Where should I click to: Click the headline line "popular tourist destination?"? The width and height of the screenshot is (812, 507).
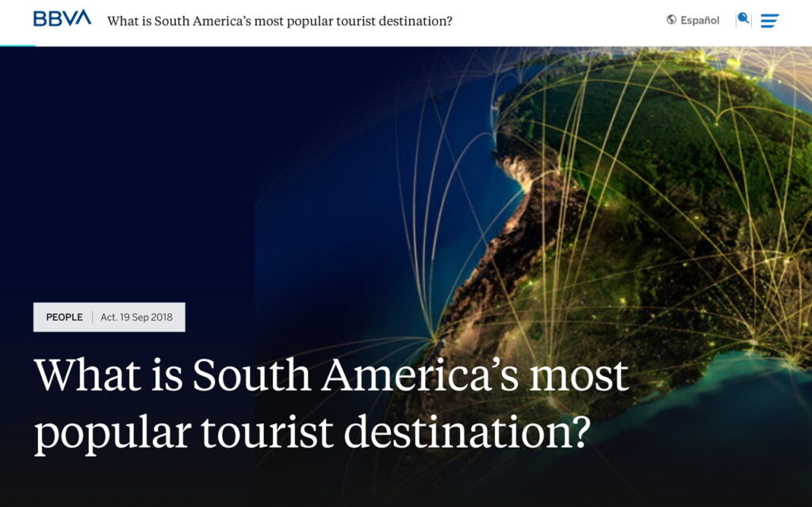click(312, 432)
